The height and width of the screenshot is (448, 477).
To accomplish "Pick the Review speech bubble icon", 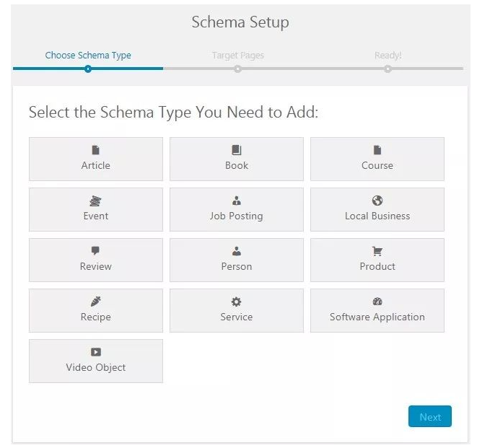I will 95,251.
